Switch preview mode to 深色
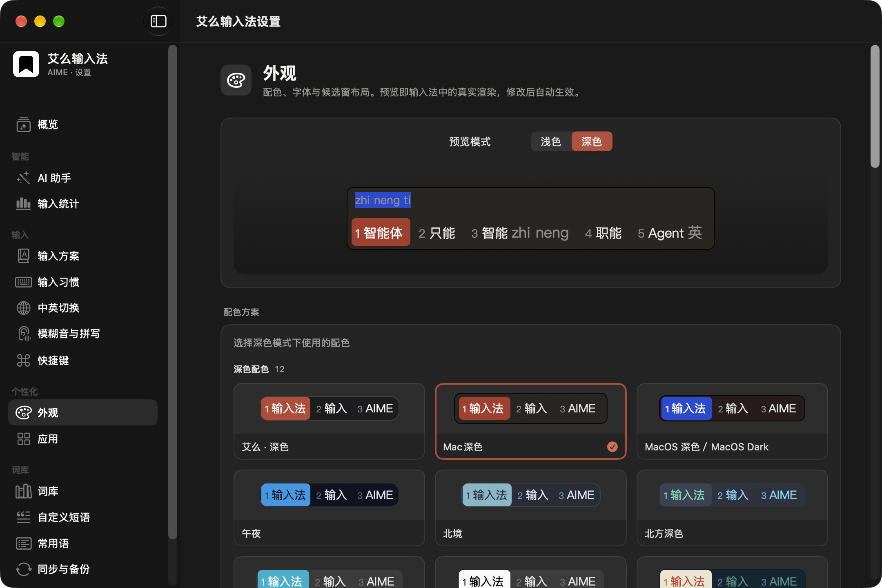 [592, 141]
